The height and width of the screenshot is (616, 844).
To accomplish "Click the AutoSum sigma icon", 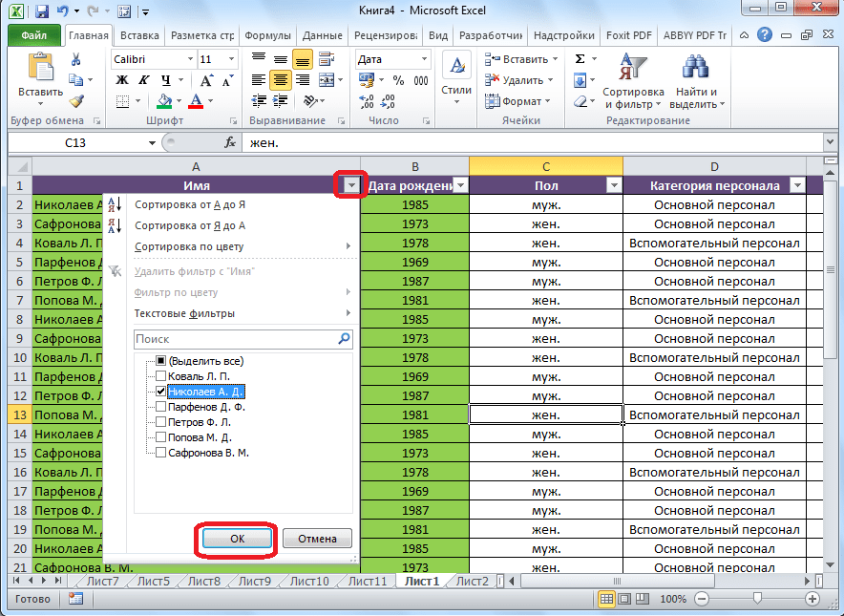I will click(580, 59).
